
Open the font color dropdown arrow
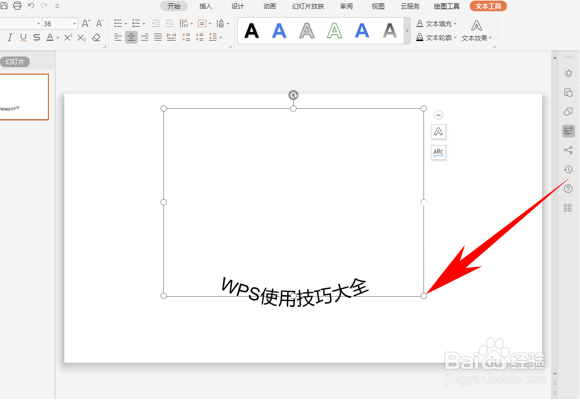[58, 38]
